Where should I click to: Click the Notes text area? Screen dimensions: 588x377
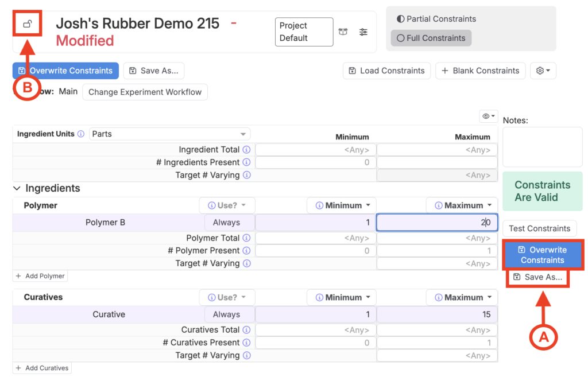click(542, 147)
